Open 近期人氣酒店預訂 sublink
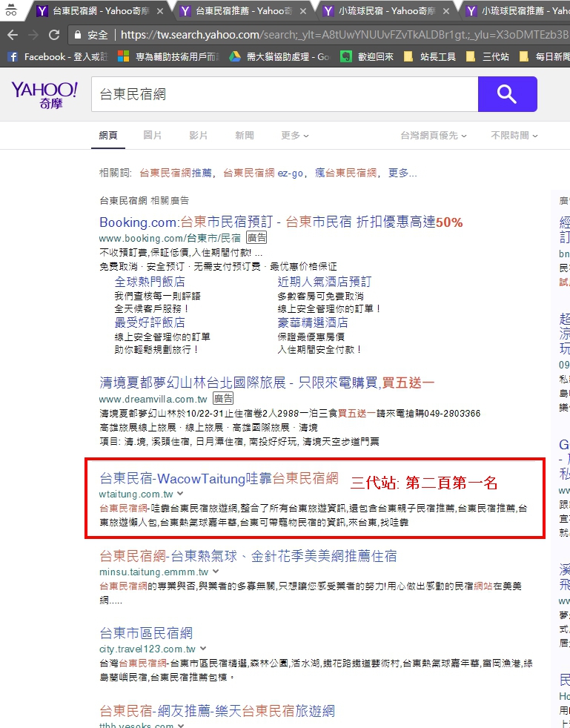This screenshot has width=570, height=728. click(325, 282)
